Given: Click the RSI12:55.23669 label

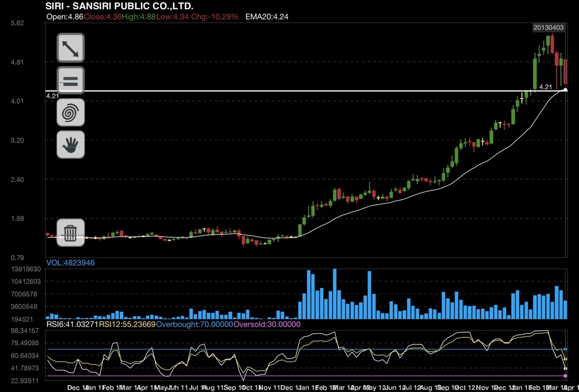Looking at the screenshot, I should pos(127,325).
